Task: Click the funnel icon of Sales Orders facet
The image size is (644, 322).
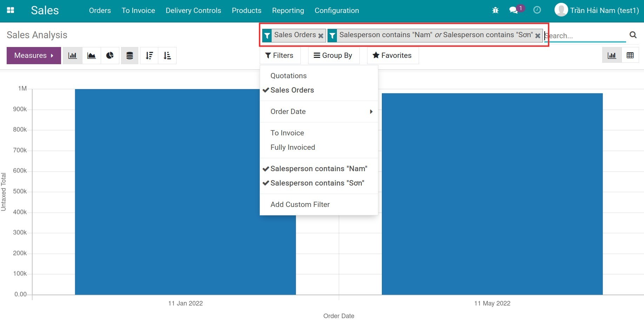Action: [x=267, y=35]
